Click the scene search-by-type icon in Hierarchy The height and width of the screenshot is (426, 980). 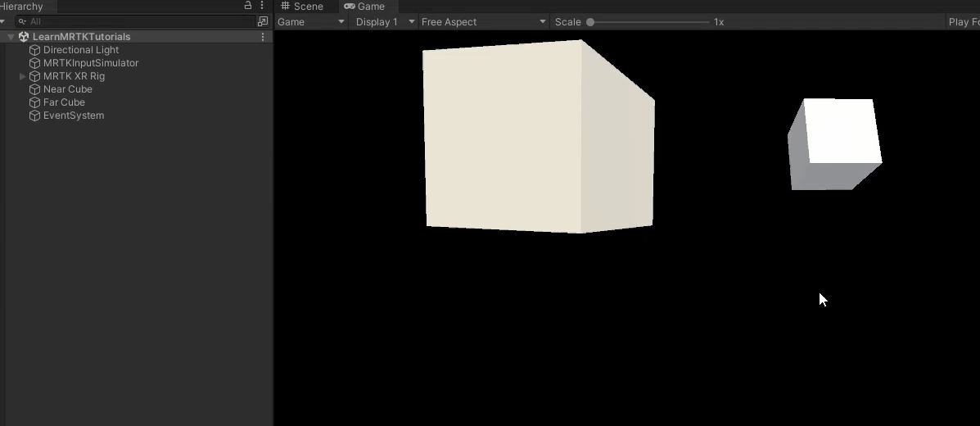[x=262, y=21]
